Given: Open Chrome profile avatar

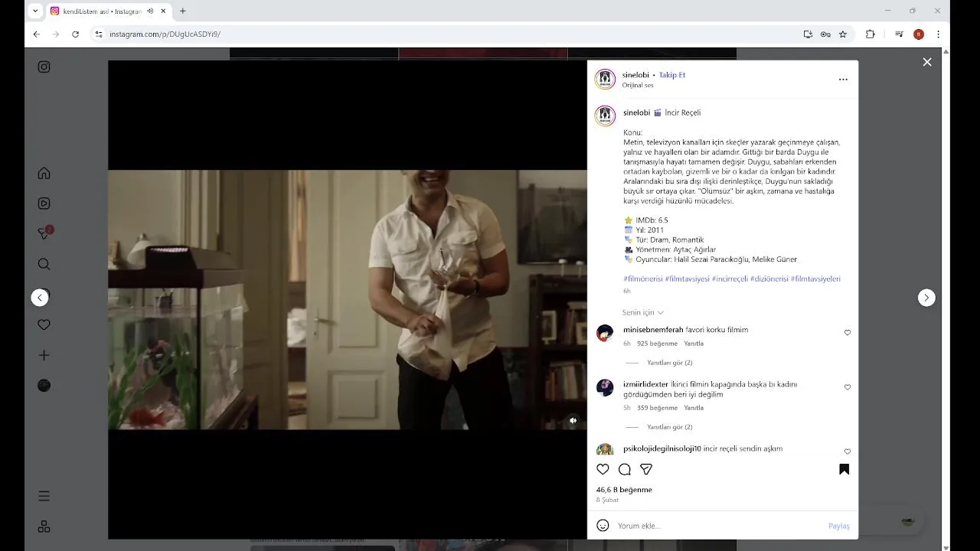Looking at the screenshot, I should click(919, 34).
